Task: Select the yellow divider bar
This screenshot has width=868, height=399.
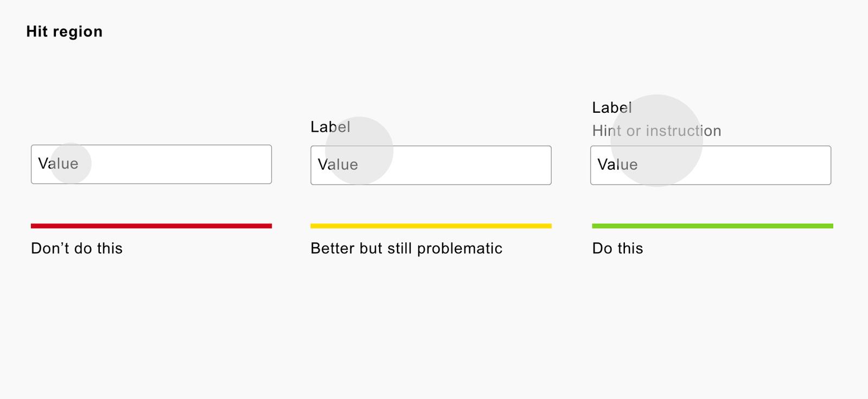Action: pos(431,226)
